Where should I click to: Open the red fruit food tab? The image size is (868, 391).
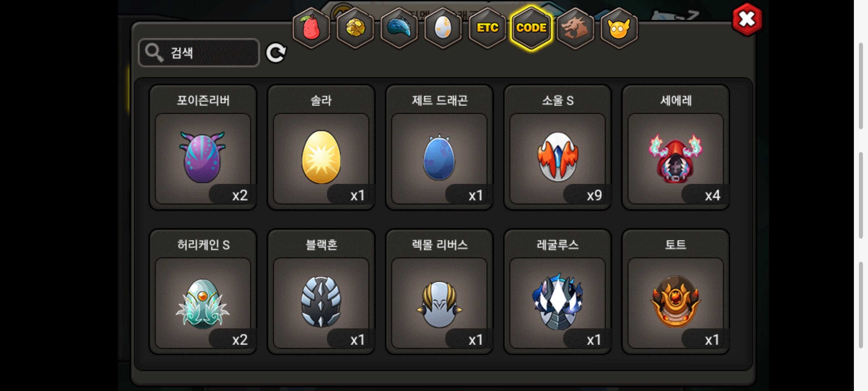(x=311, y=28)
